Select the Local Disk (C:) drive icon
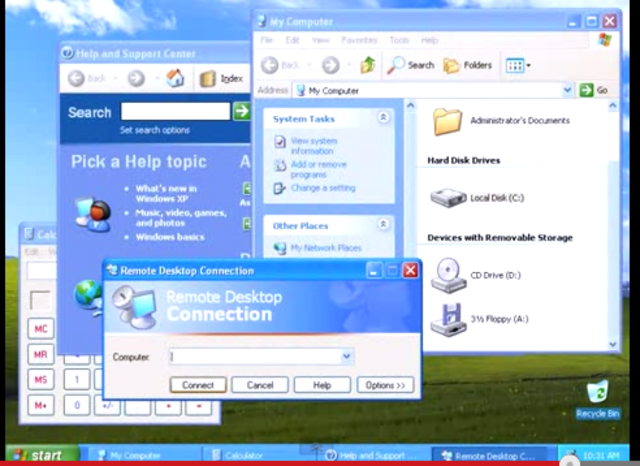 (x=448, y=198)
